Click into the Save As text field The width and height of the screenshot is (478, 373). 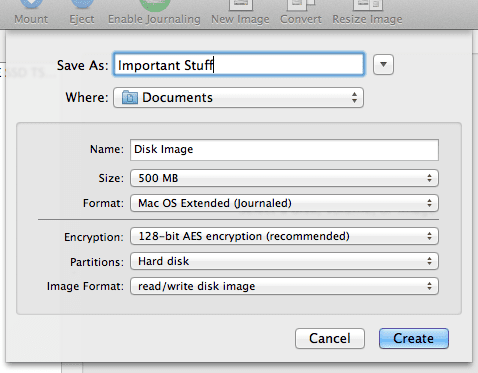[239, 64]
